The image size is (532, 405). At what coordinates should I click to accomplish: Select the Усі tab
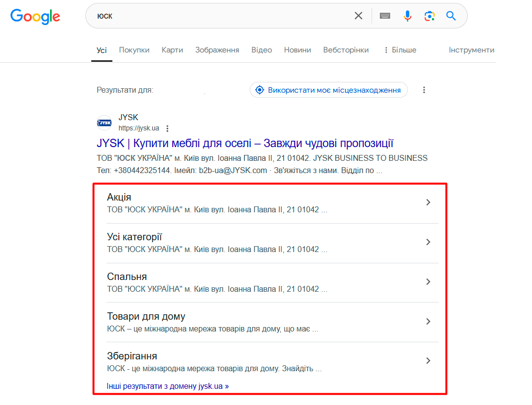tap(102, 50)
